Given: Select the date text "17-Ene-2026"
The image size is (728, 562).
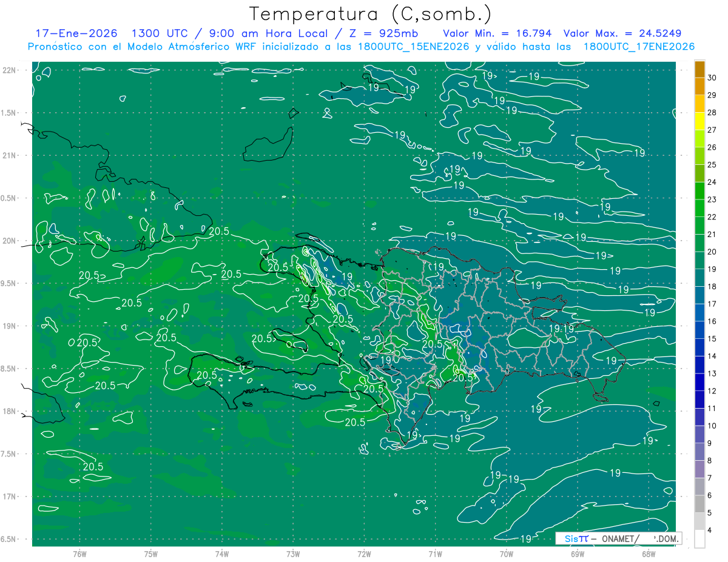Looking at the screenshot, I should [76, 33].
